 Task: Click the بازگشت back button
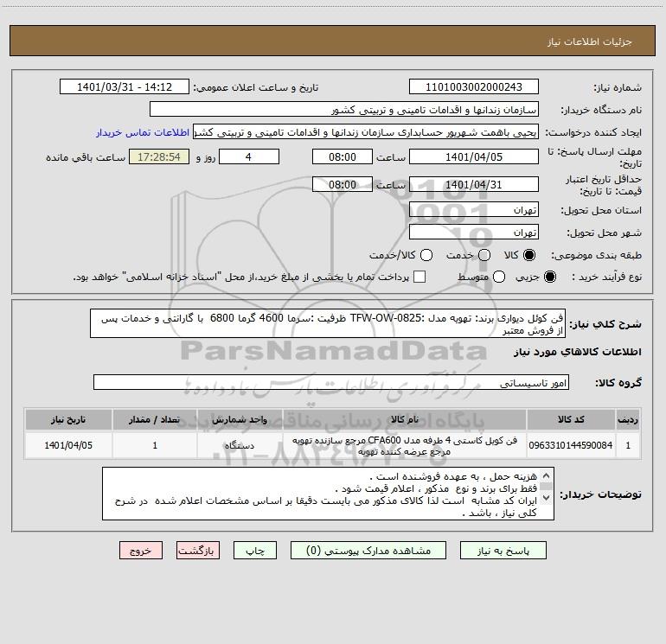point(198,551)
